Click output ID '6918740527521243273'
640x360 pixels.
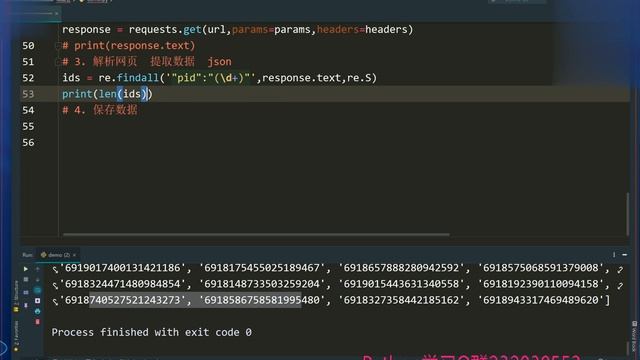[x=122, y=300]
